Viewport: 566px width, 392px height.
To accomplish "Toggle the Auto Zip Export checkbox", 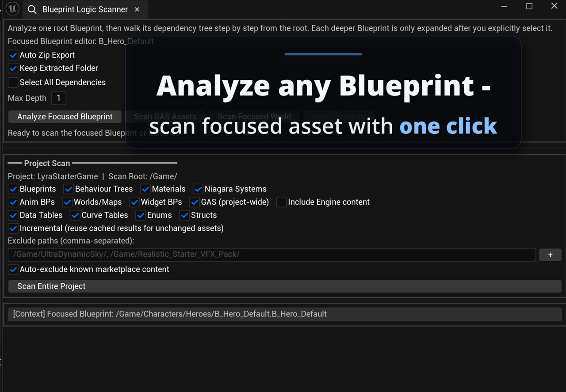I will click(x=13, y=55).
